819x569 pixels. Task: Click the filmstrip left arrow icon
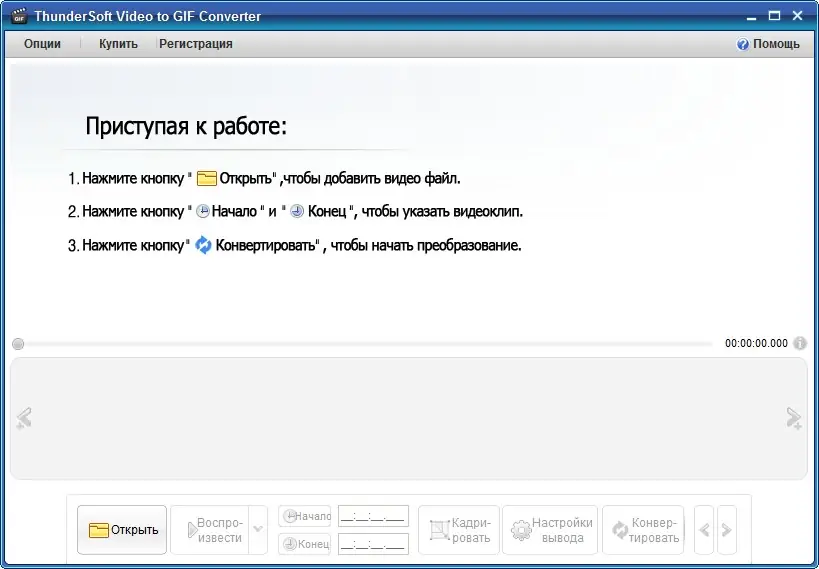(x=24, y=418)
